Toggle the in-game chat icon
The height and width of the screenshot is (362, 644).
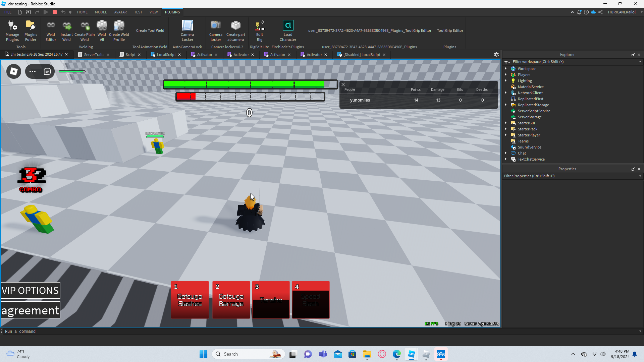pyautogui.click(x=47, y=71)
